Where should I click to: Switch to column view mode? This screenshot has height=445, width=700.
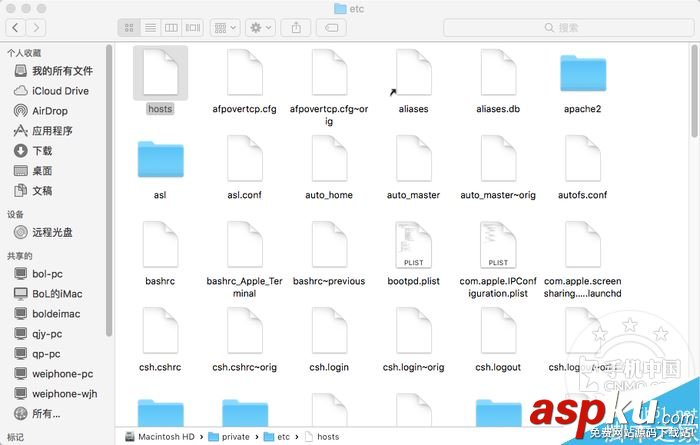pyautogui.click(x=171, y=28)
